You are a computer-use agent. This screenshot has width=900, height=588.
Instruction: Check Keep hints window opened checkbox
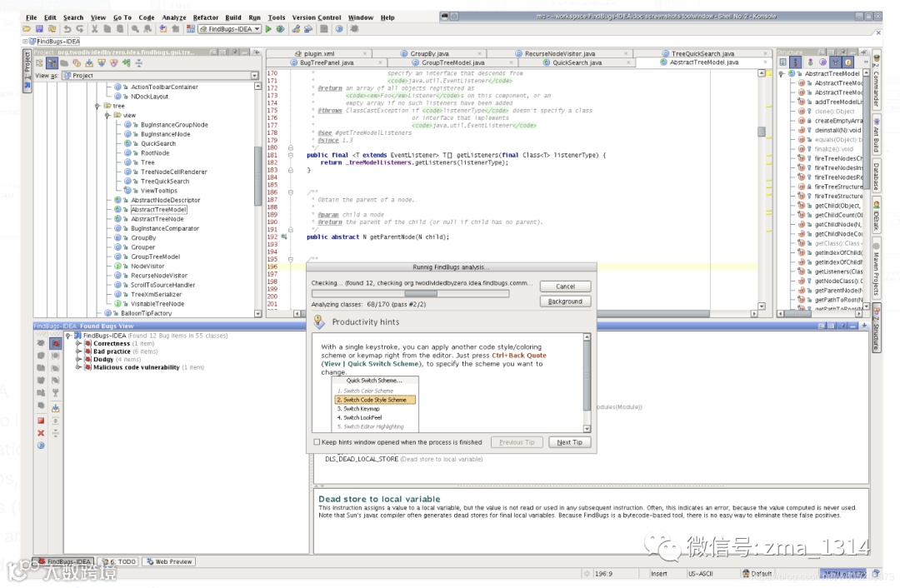pos(317,441)
